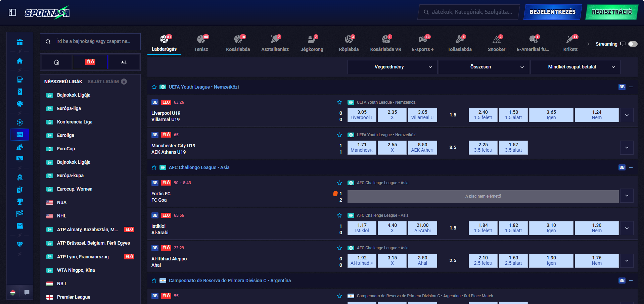Toggle the Streaming switch
The width and height of the screenshot is (644, 304).
(x=633, y=44)
